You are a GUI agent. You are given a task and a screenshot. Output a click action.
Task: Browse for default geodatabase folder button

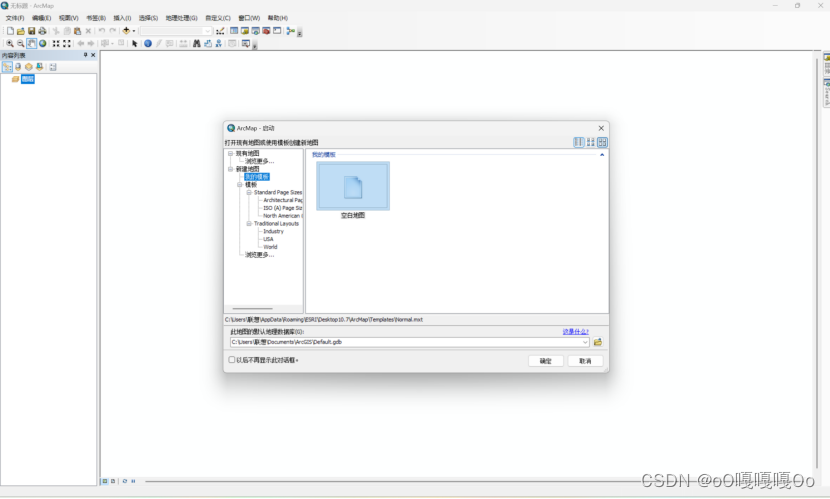598,342
